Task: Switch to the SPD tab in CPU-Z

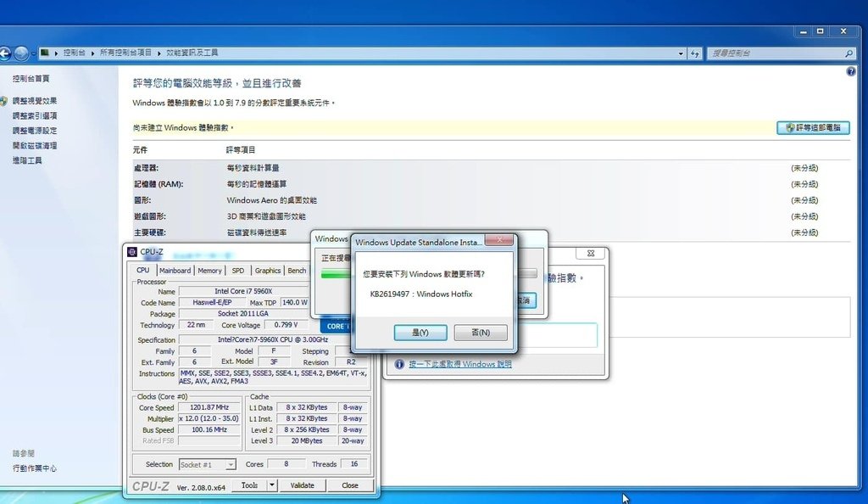Action: (238, 271)
